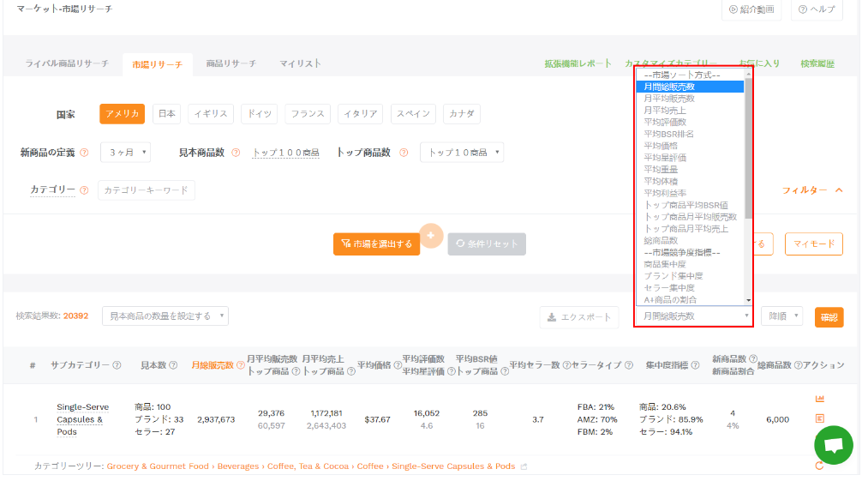Screen dimensions: 868x481
Task: Click the external link icon after category tree
Action: (x=524, y=466)
